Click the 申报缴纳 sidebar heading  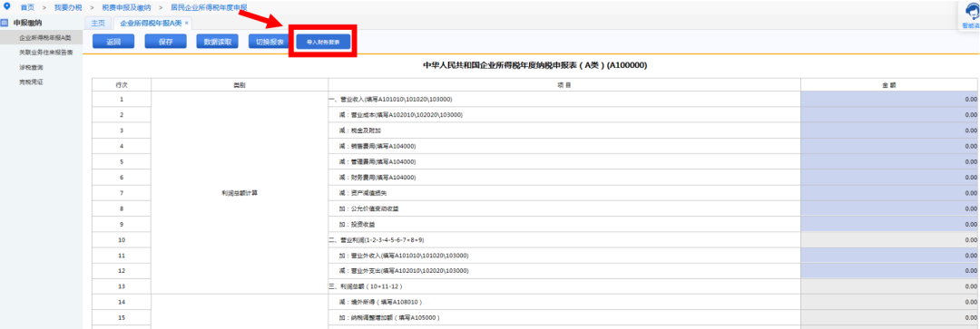click(x=27, y=23)
